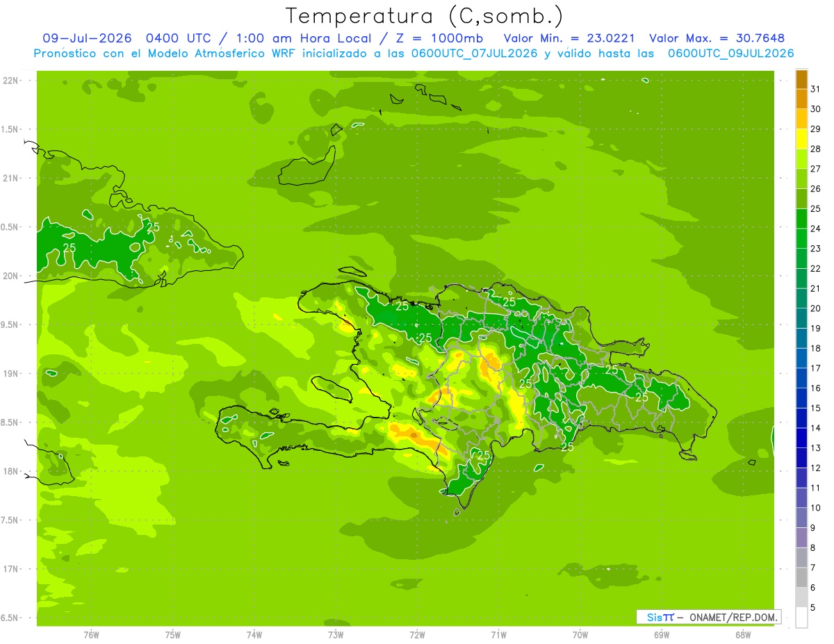The image size is (834, 644).
Task: Click the "Valor Min. = 23.0221" value
Action: point(569,38)
